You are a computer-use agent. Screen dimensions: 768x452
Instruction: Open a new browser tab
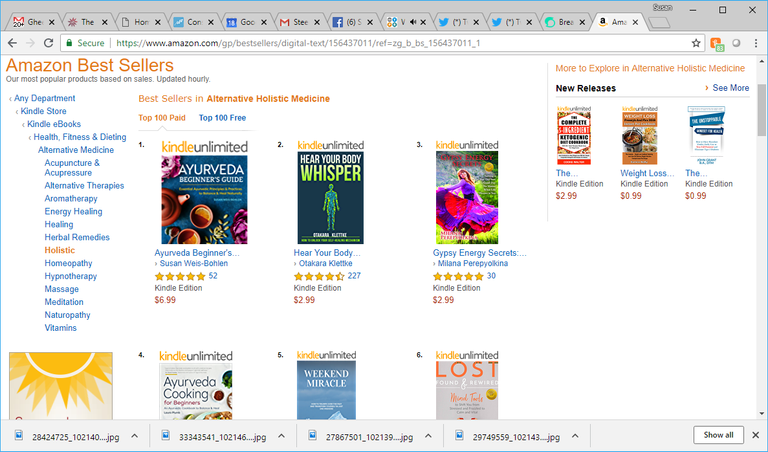[660, 23]
